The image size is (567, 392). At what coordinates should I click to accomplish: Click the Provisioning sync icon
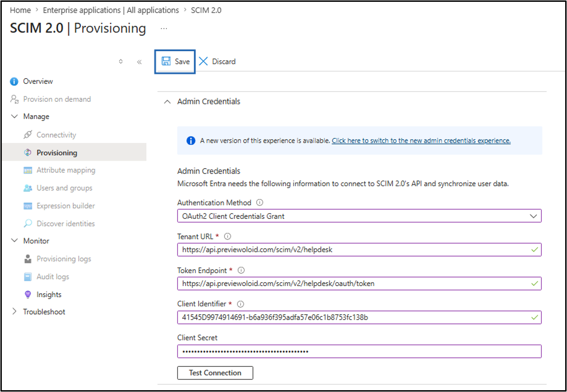pyautogui.click(x=28, y=152)
